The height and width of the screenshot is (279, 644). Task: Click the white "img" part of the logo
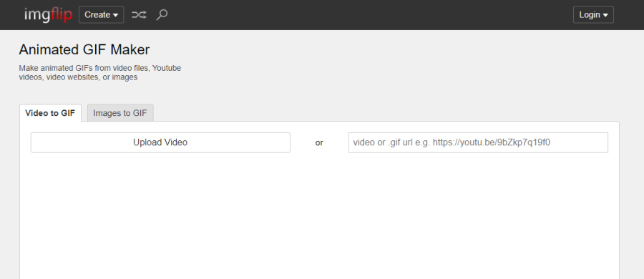coord(37,16)
